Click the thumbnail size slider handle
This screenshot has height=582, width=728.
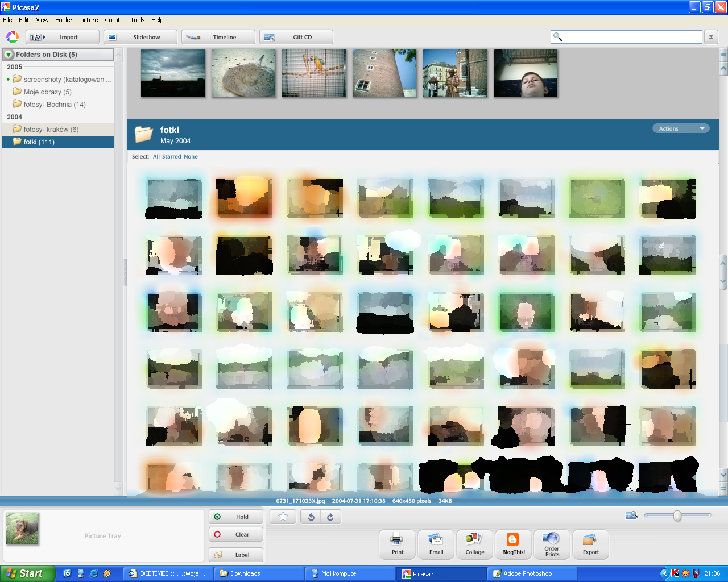(x=677, y=516)
